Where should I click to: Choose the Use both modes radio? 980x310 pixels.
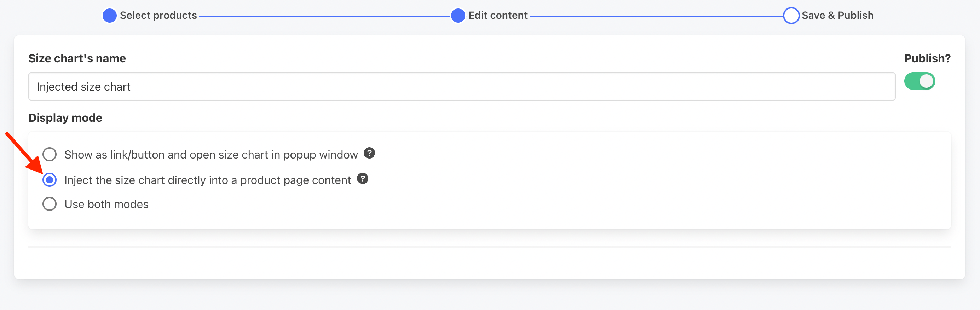(50, 204)
